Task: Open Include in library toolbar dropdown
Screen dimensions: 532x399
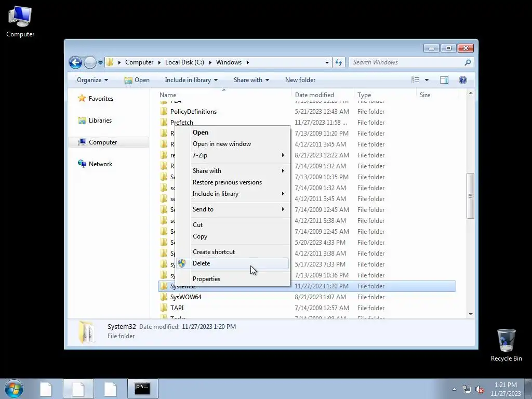Action: pos(191,80)
